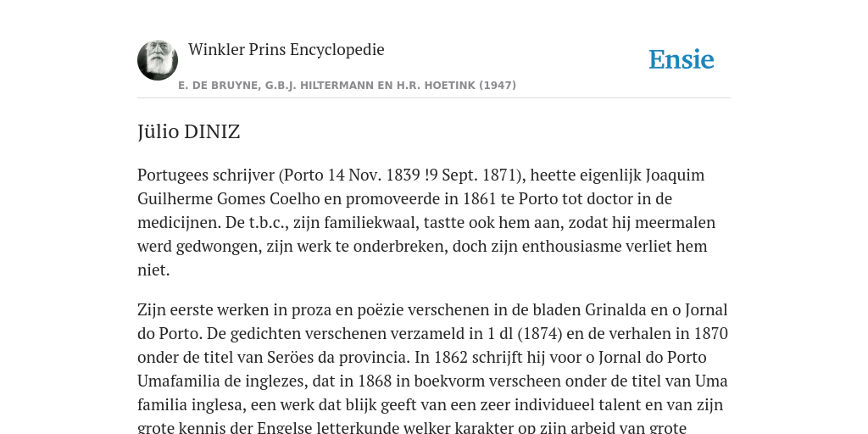
Task: Open the Winkler Prins Encyclopedie title
Action: click(x=287, y=49)
